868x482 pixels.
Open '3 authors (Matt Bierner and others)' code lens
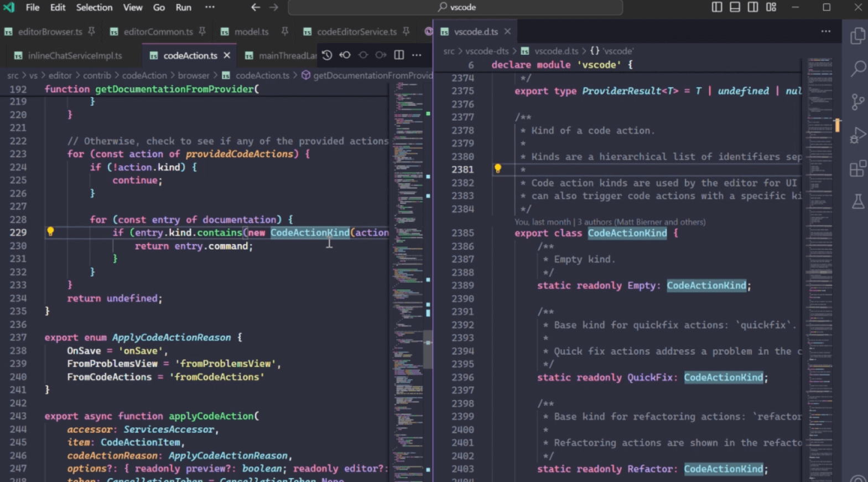[x=641, y=222]
